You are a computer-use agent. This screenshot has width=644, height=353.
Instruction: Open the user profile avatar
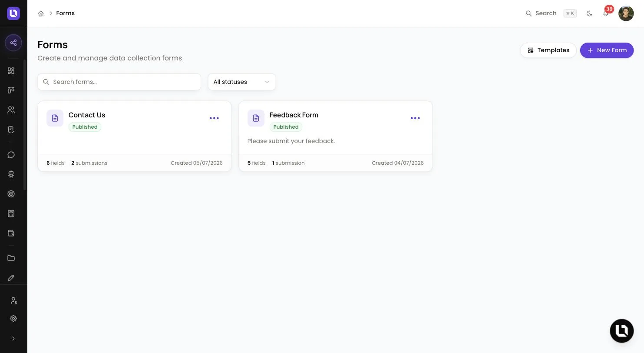click(626, 13)
